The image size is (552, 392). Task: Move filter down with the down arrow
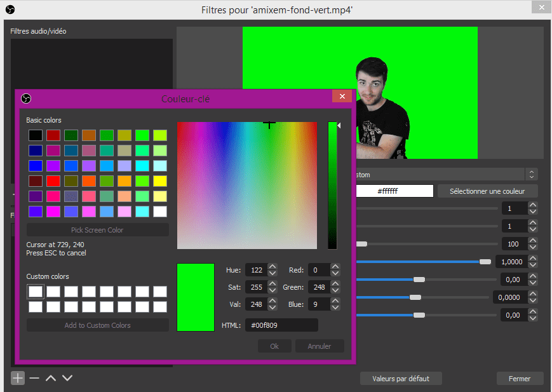67,378
